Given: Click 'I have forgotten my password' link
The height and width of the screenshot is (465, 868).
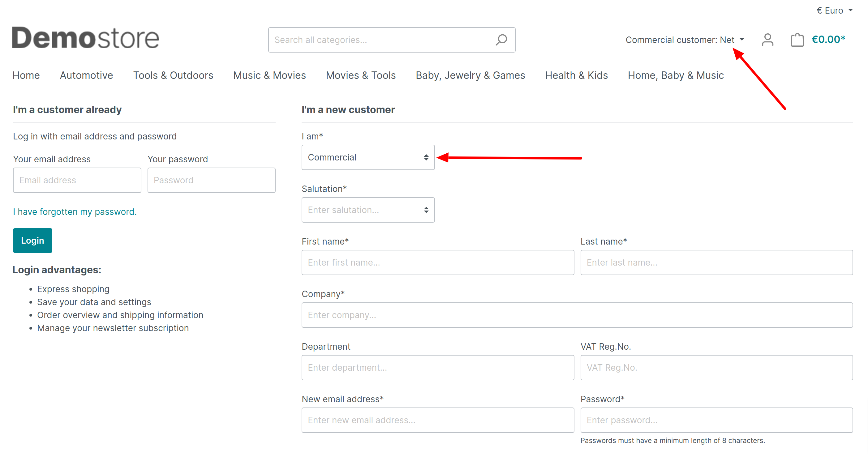Looking at the screenshot, I should pyautogui.click(x=75, y=211).
